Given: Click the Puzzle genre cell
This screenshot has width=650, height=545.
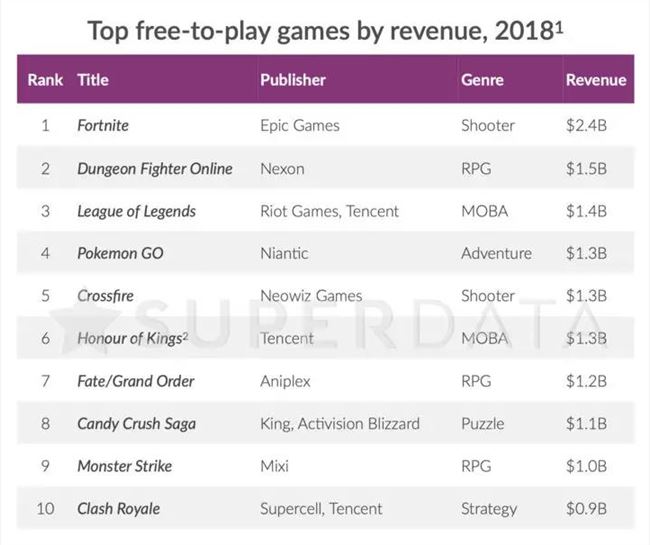Looking at the screenshot, I should tap(483, 423).
